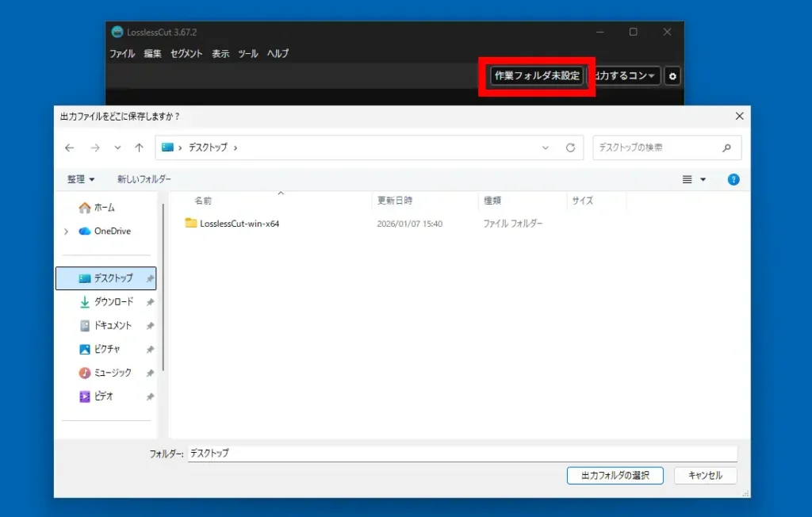Screen dimensions: 812x517
Task: Open LosslessCut settings via the gear icon
Action: point(672,75)
